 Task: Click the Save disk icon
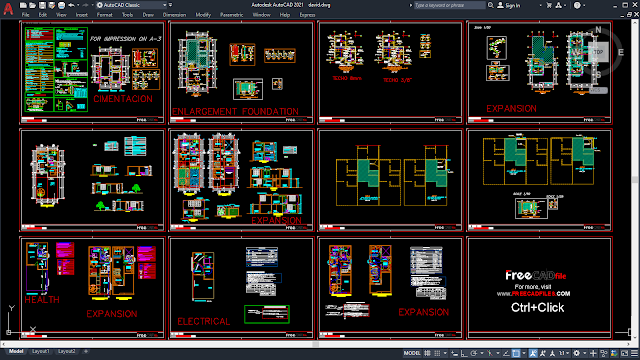(42, 5)
